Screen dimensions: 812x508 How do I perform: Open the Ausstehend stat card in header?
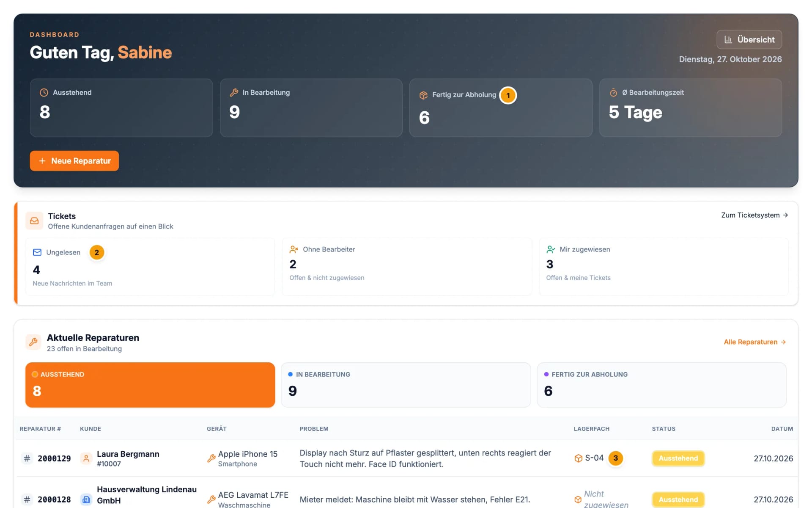click(x=121, y=108)
